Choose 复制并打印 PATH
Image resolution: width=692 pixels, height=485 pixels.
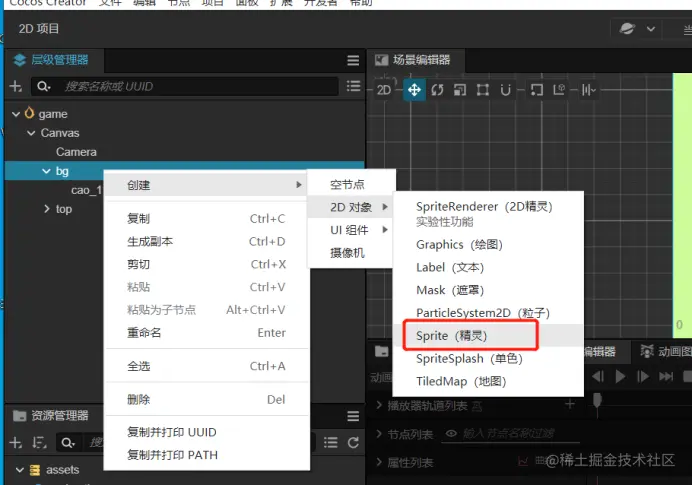207,455
